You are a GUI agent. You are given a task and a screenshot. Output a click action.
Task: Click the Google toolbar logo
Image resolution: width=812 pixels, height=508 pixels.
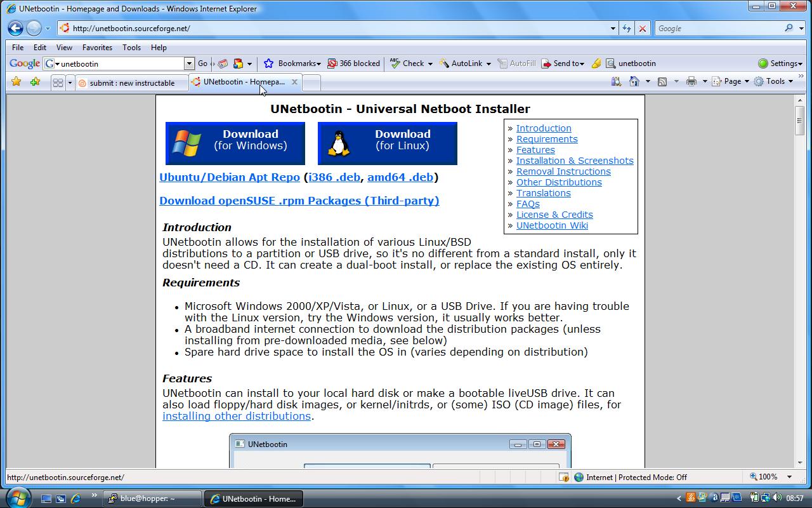click(25, 63)
